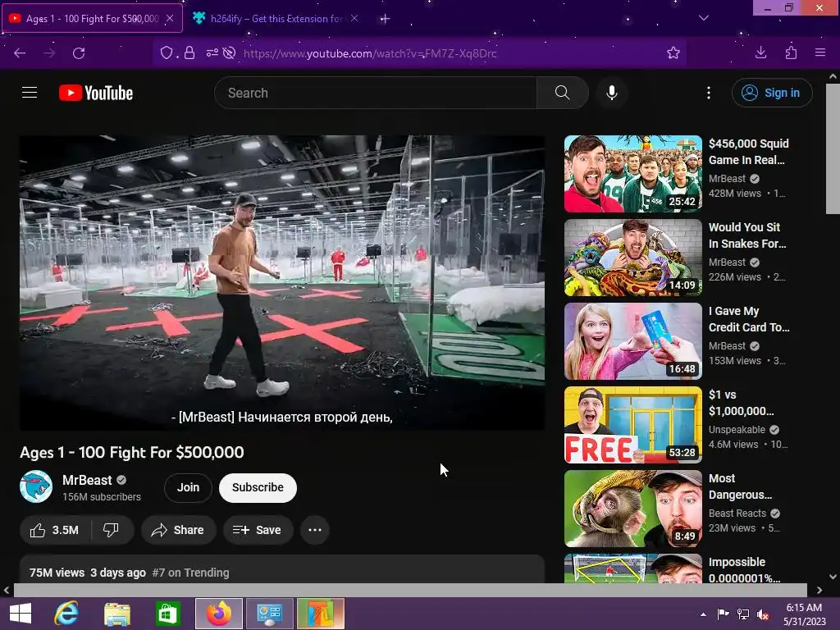Image resolution: width=840 pixels, height=630 pixels.
Task: Open the Most Dangerous monkey thumbnail
Action: [632, 509]
